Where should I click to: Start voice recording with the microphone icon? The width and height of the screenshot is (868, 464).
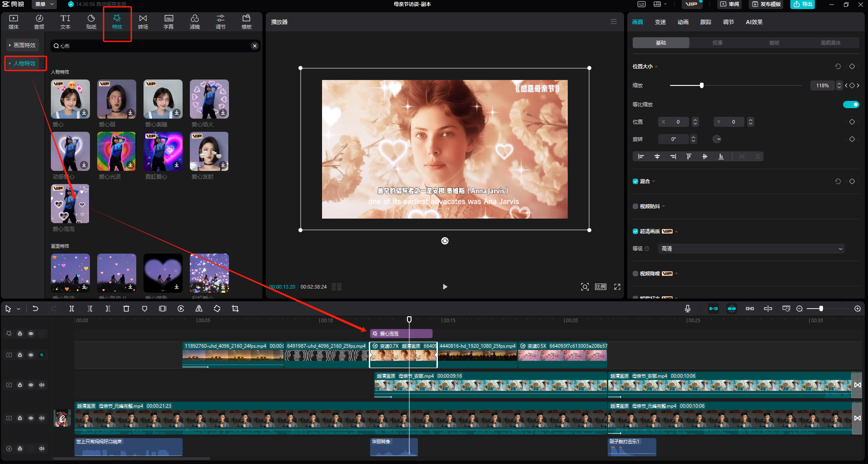coord(688,309)
